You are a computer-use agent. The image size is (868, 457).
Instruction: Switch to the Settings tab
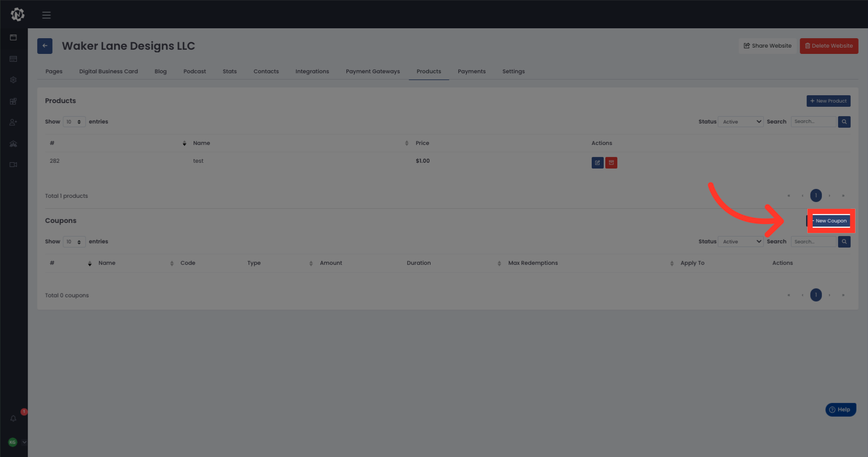[x=514, y=72]
